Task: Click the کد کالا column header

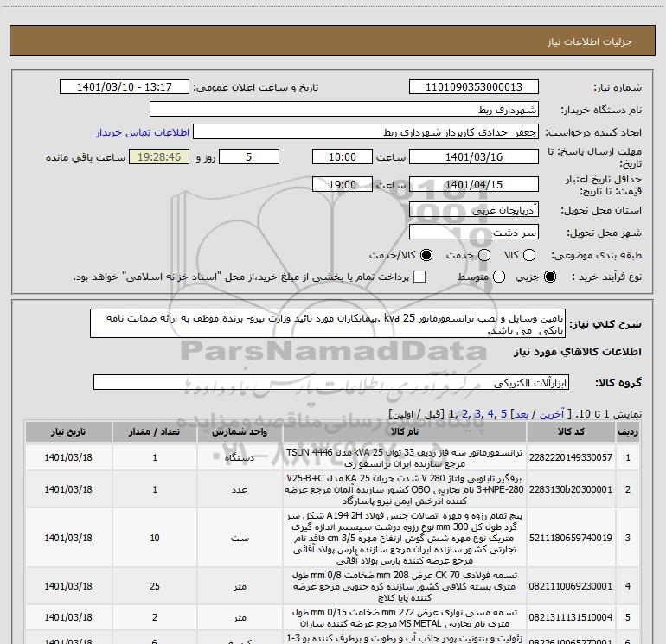Action: [x=571, y=431]
